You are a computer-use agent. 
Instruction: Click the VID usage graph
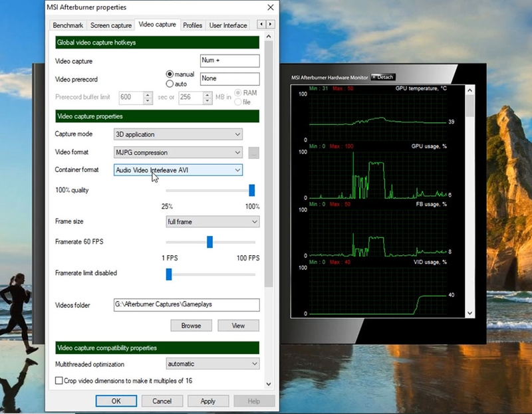tap(378, 290)
